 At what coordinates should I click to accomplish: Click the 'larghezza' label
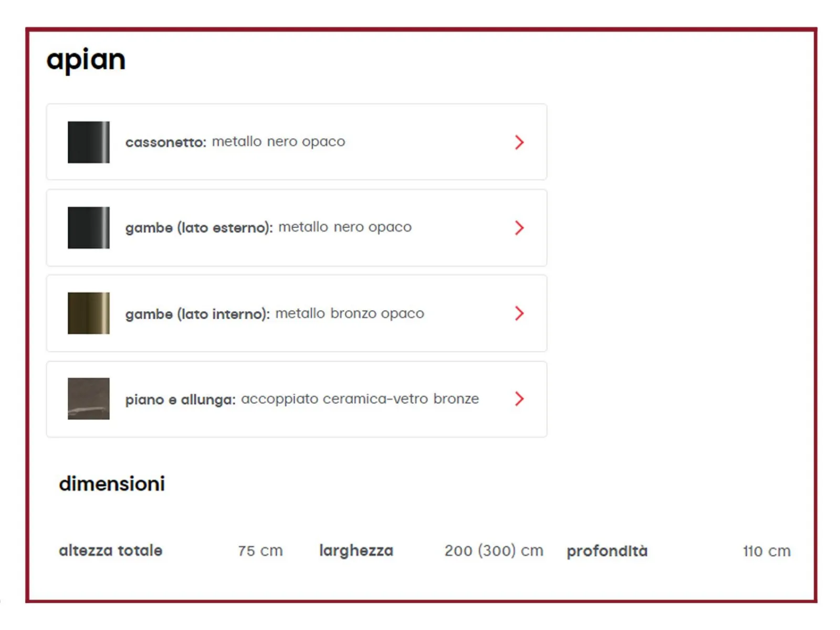pos(356,551)
